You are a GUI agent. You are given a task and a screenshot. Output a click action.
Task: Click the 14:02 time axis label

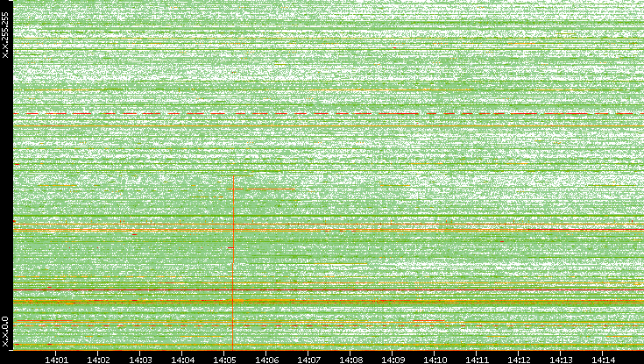(x=98, y=360)
